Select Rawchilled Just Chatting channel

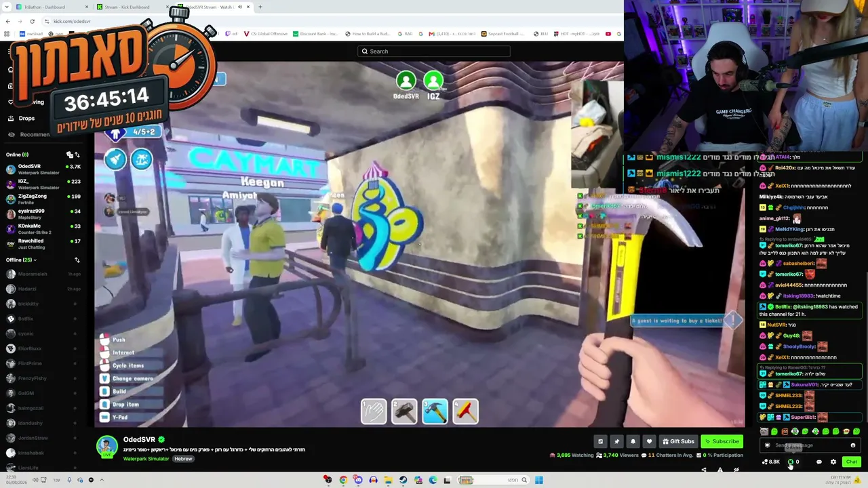point(44,243)
